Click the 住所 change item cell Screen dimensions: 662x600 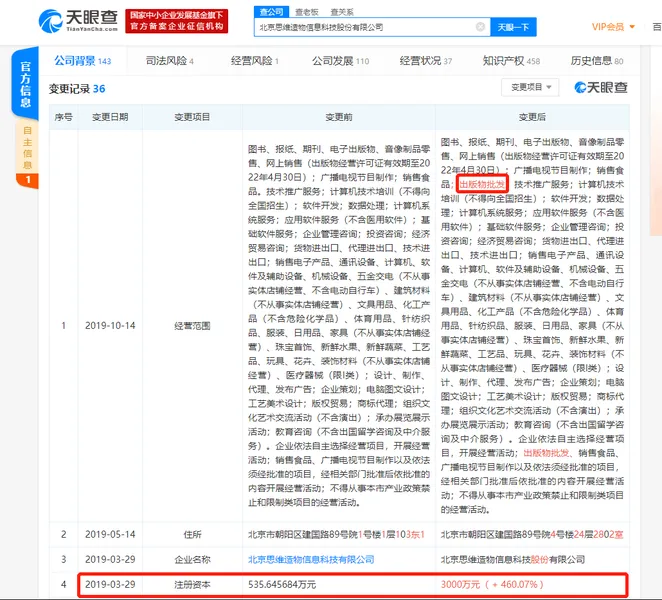click(x=193, y=535)
